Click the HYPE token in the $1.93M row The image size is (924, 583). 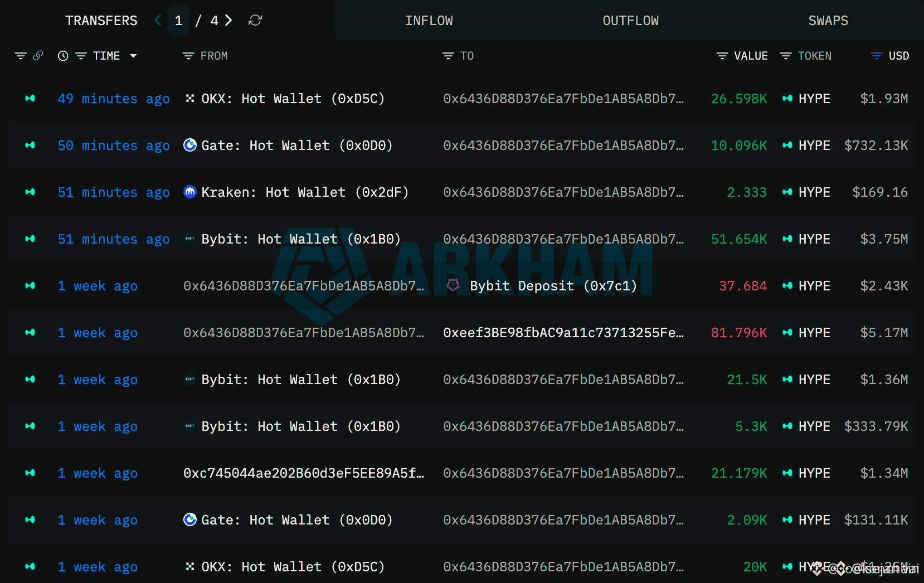point(814,99)
